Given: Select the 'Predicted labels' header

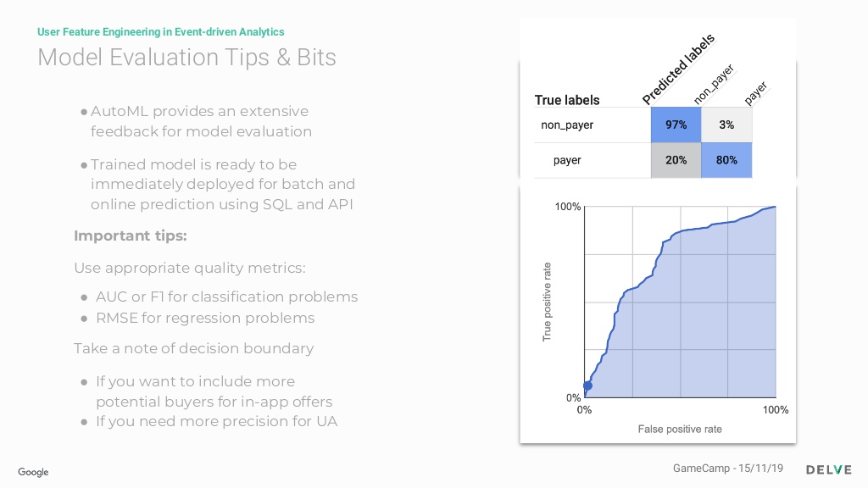Looking at the screenshot, I should tap(679, 69).
